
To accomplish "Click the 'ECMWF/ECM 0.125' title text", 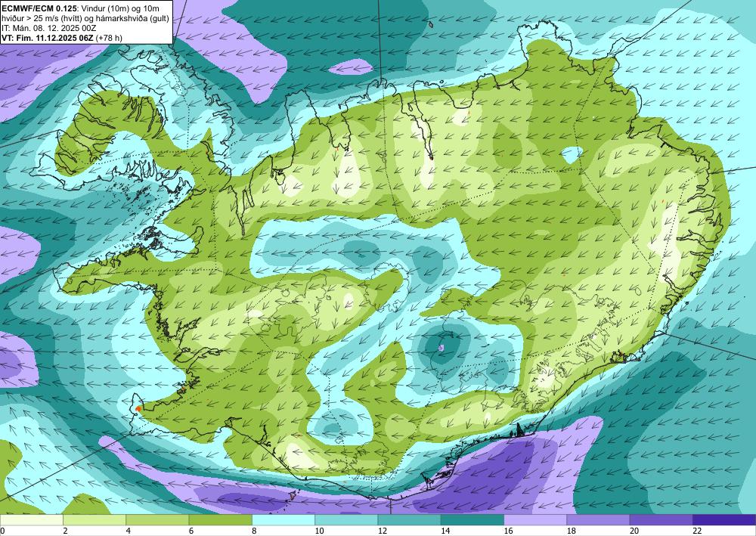I will [39, 8].
